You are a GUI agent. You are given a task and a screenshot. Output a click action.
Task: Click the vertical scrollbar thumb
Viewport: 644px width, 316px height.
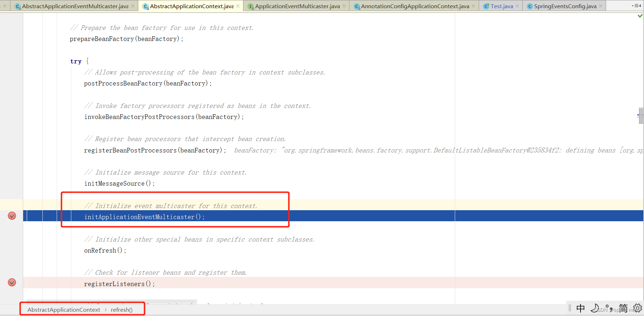641,115
